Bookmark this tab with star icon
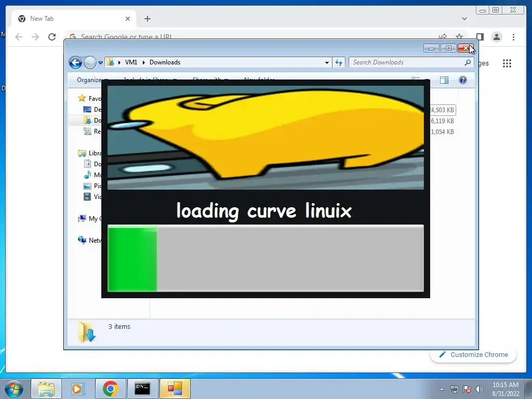This screenshot has height=399, width=532. point(459,36)
